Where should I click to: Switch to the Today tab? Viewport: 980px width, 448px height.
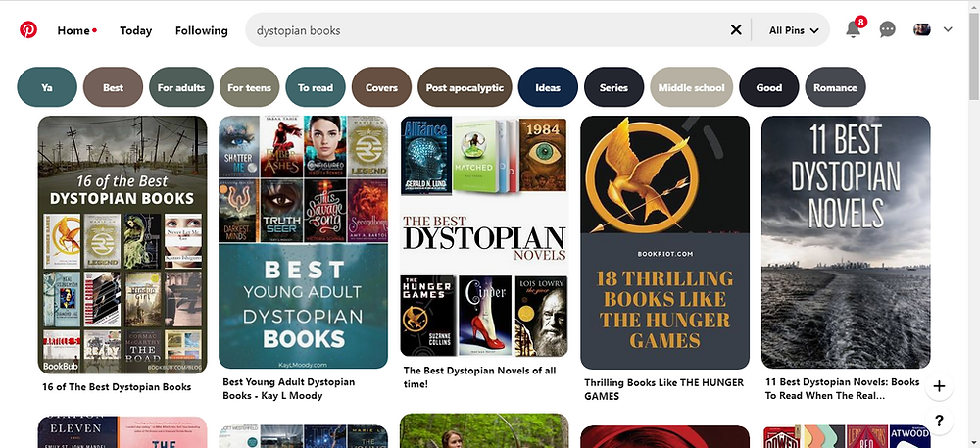pos(135,30)
